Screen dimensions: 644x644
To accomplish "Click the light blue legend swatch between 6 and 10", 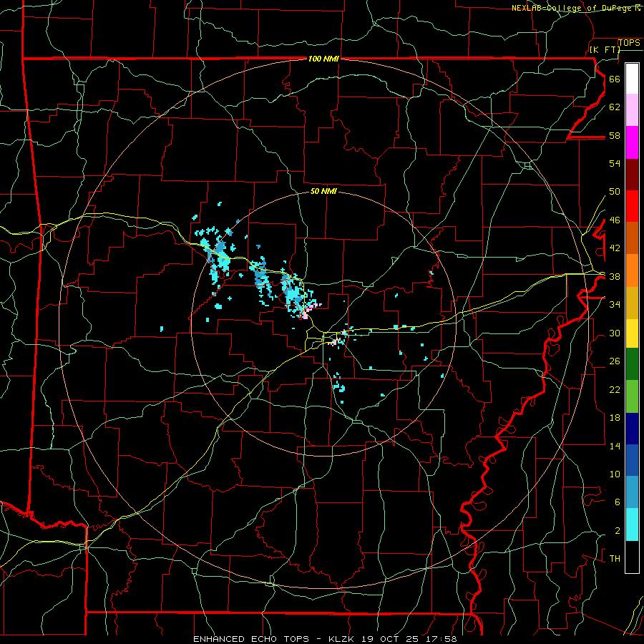I will pyautogui.click(x=632, y=492).
